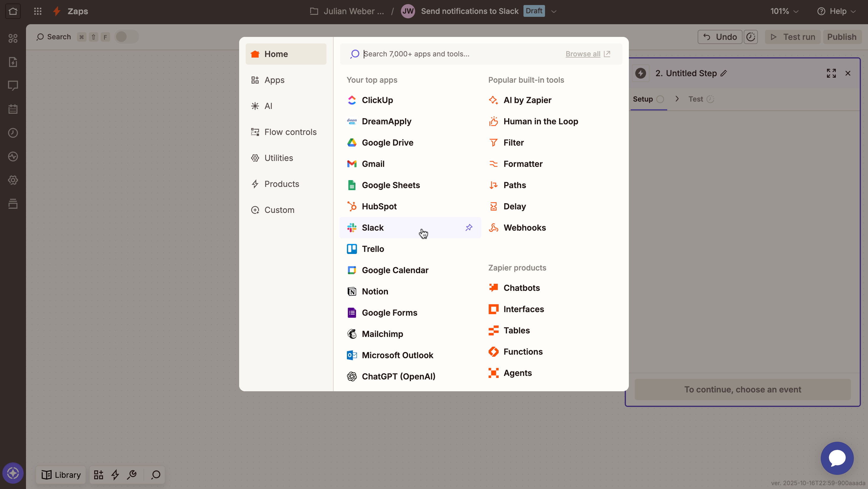Open the Utilities category
Viewport: 868px width, 489px height.
[286, 158]
